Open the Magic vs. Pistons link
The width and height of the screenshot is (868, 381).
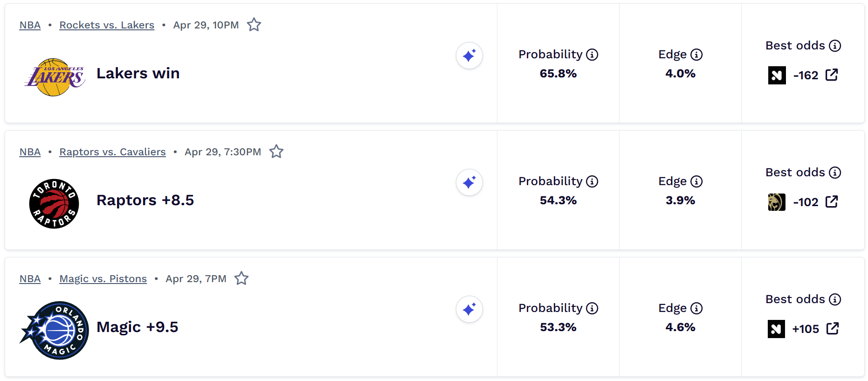(x=103, y=279)
